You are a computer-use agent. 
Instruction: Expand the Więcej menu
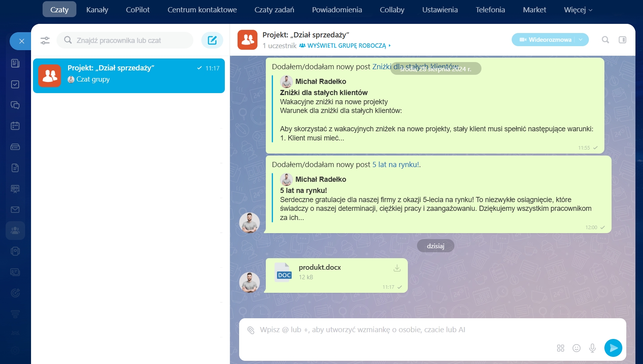click(x=578, y=10)
